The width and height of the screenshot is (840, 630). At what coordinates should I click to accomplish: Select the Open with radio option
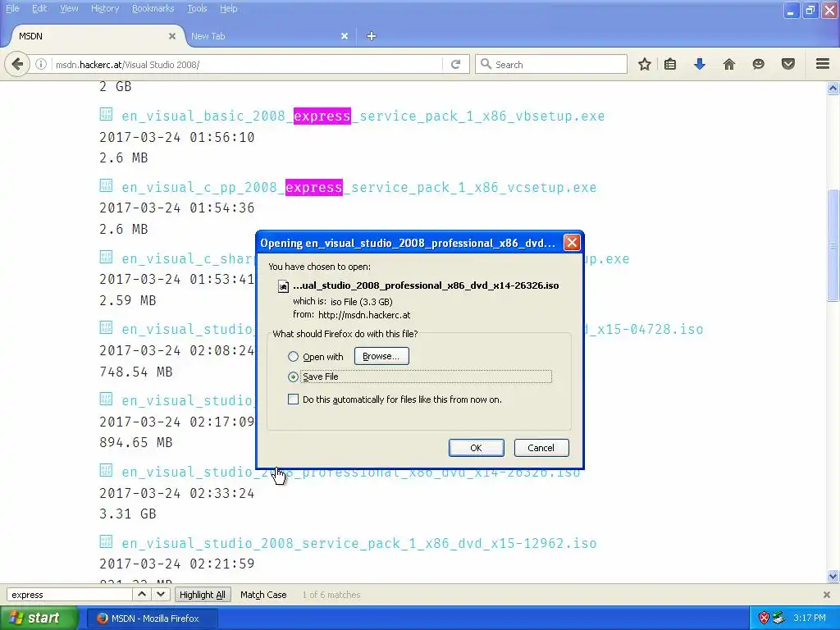tap(293, 356)
